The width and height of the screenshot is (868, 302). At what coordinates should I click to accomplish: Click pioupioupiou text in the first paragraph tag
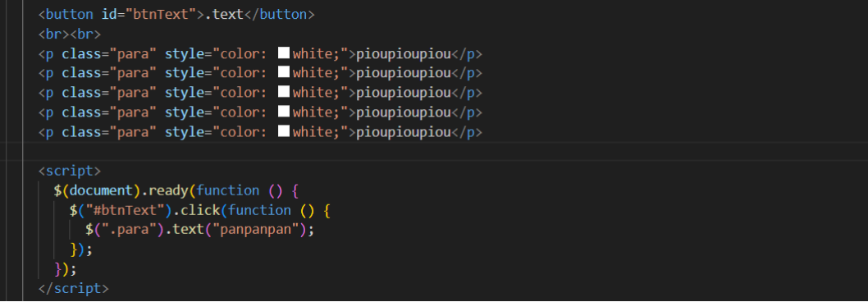404,54
